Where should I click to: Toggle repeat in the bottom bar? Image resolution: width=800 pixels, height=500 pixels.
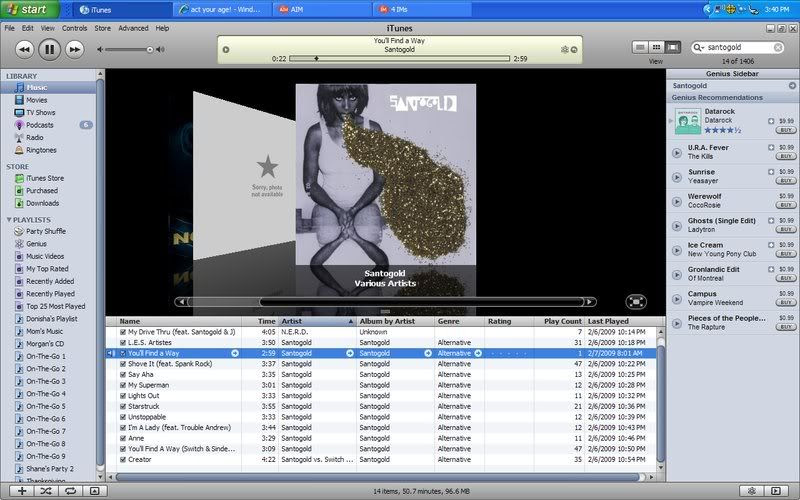[70, 491]
